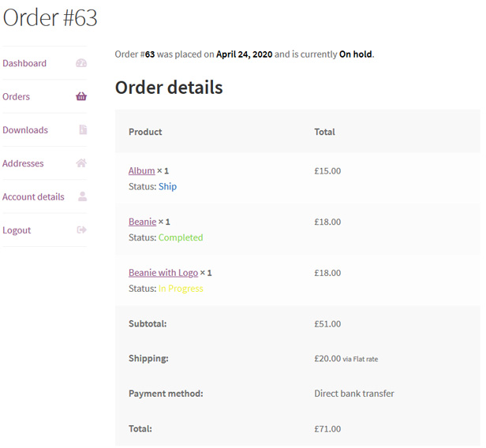Viewport: 486px width, 448px height.
Task: Click the Downloads file icon
Action: click(83, 129)
